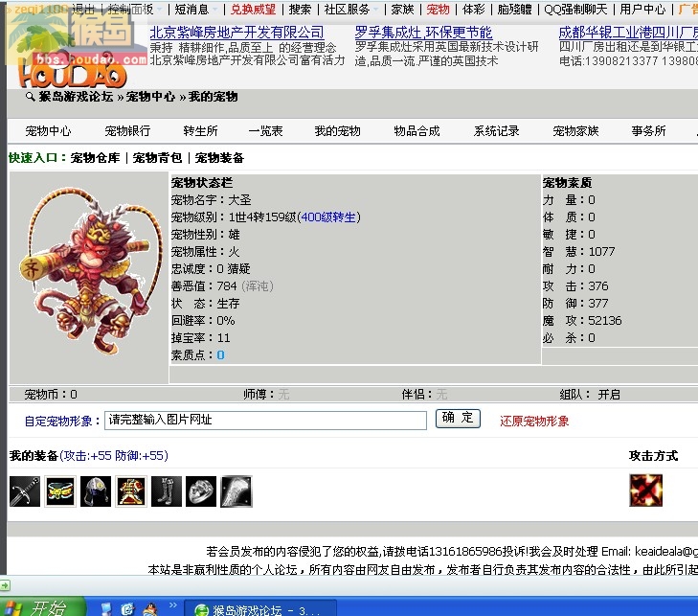698x616 pixels.
Task: Click 搜索 in top menu
Action: (300, 9)
